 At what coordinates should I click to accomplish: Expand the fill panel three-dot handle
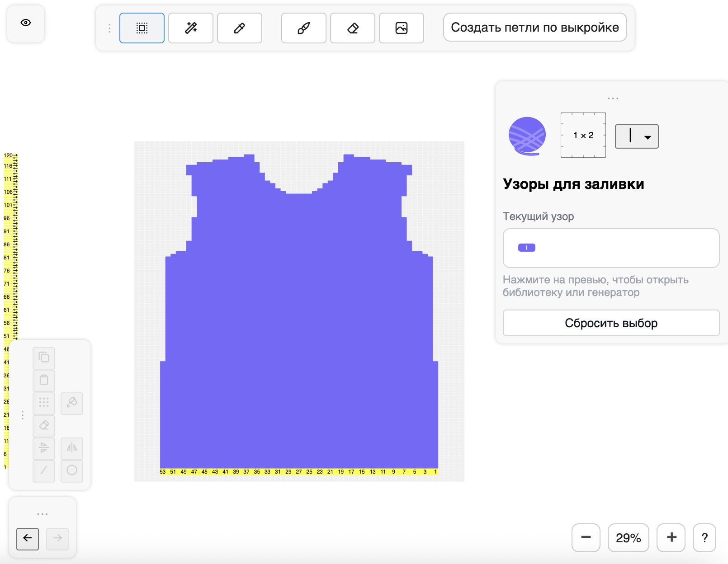613,98
